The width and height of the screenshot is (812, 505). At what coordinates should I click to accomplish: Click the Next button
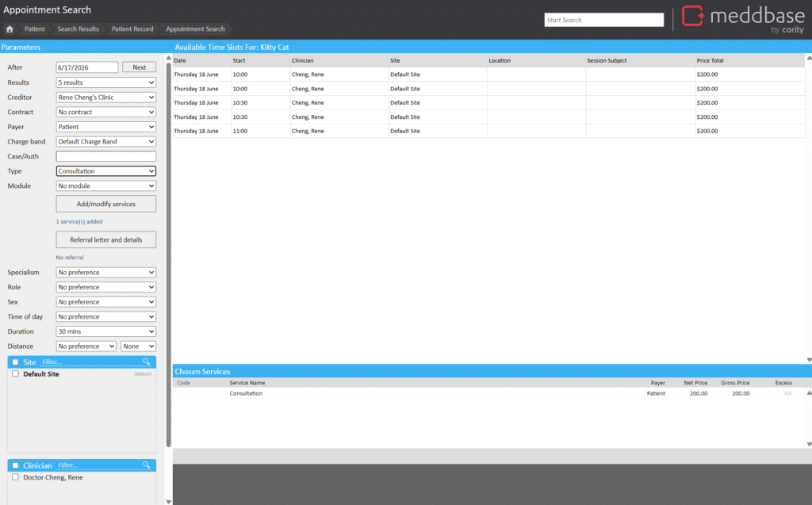click(x=139, y=67)
